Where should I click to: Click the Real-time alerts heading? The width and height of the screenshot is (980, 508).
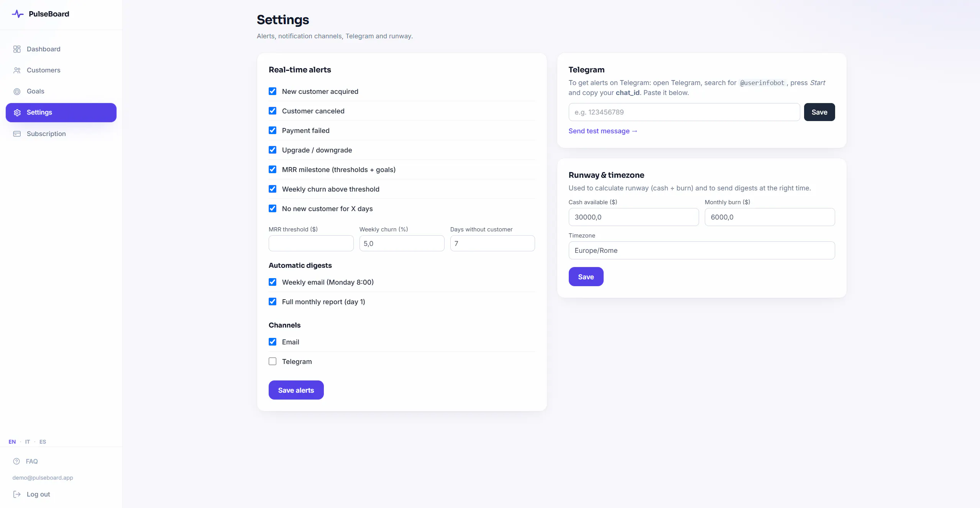click(x=300, y=70)
